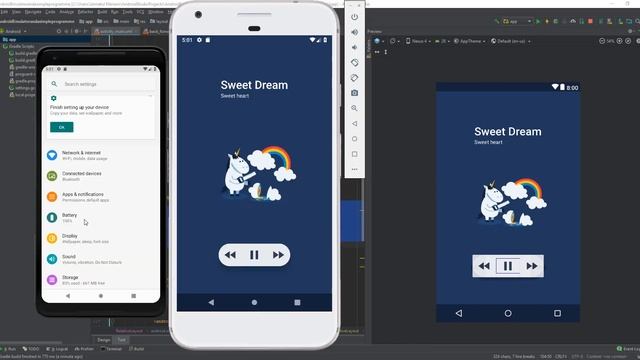Open the Navigate menu

pyautogui.click(x=33, y=12)
